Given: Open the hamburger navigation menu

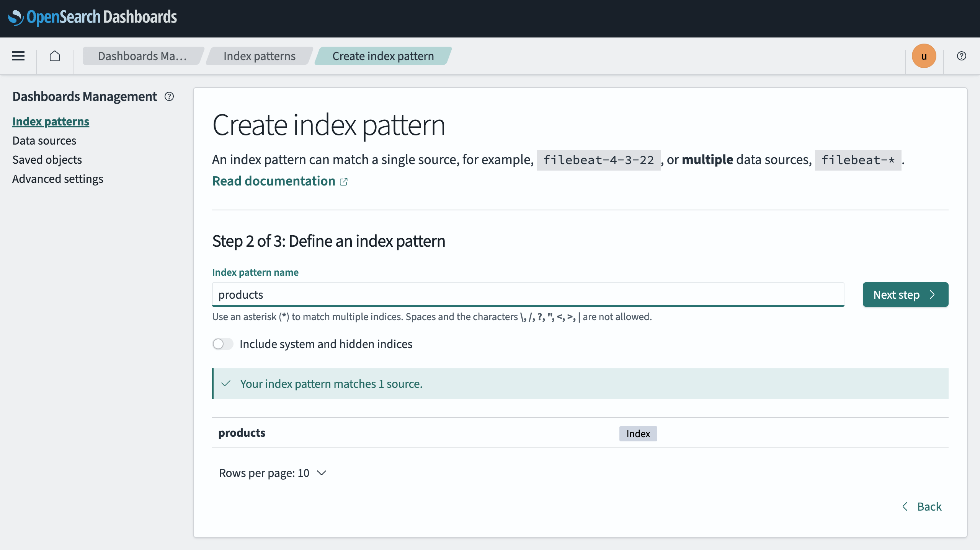Looking at the screenshot, I should (18, 56).
